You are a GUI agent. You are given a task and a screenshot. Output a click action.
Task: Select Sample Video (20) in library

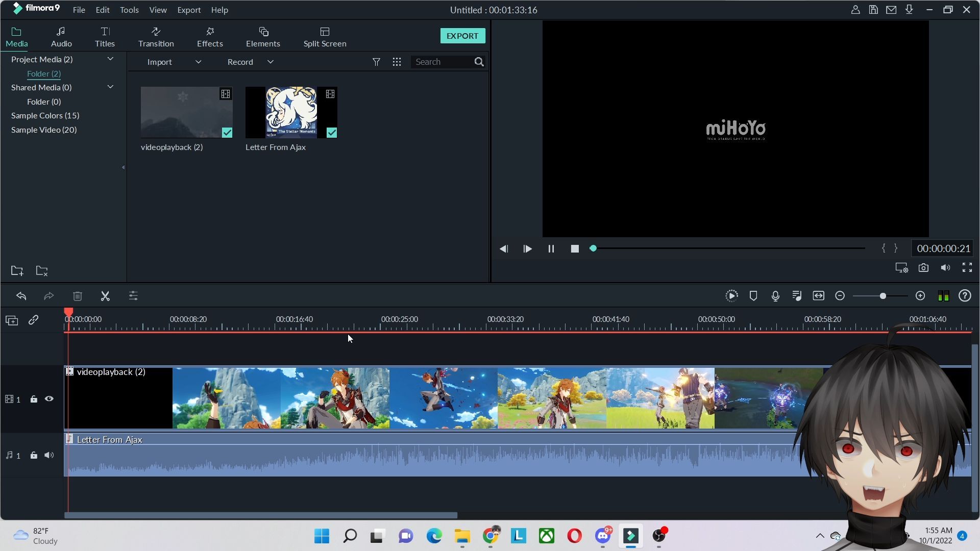pyautogui.click(x=44, y=130)
